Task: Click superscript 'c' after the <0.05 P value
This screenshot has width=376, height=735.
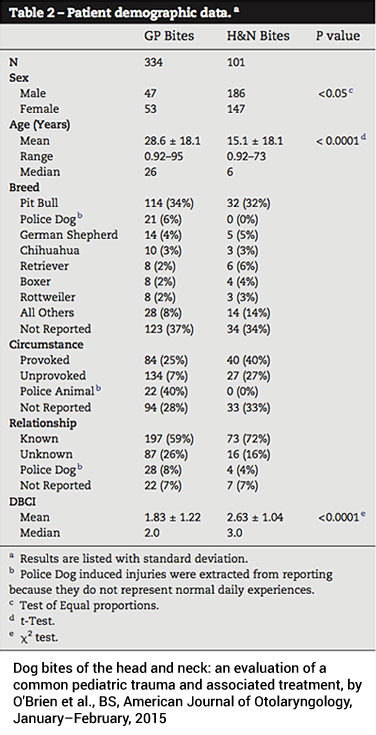Action: [x=349, y=90]
